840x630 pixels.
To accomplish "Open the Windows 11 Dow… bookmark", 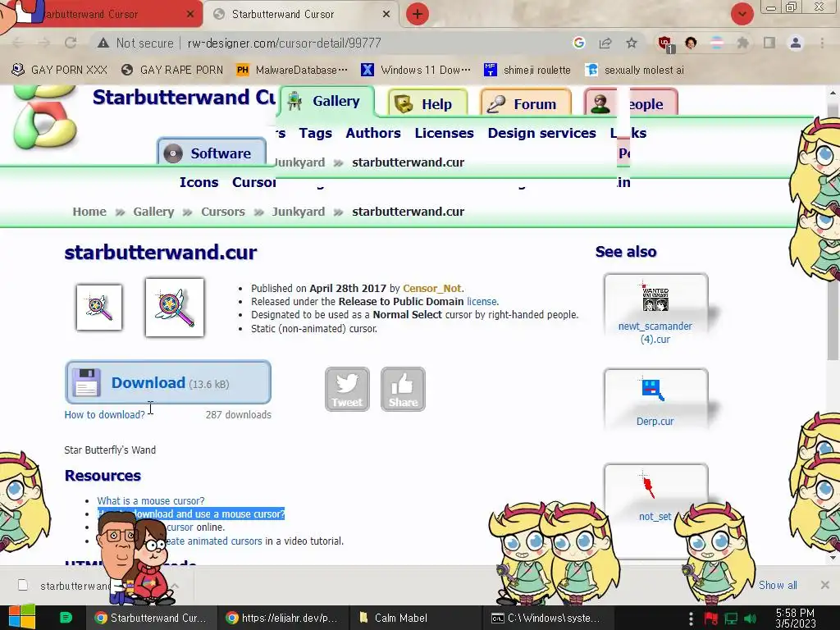I will [x=416, y=70].
